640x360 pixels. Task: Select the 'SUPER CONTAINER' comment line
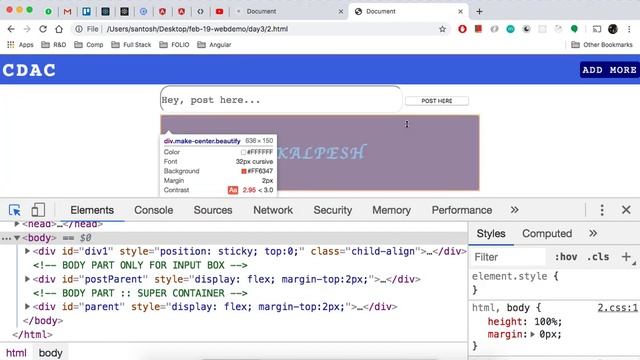pos(140,293)
